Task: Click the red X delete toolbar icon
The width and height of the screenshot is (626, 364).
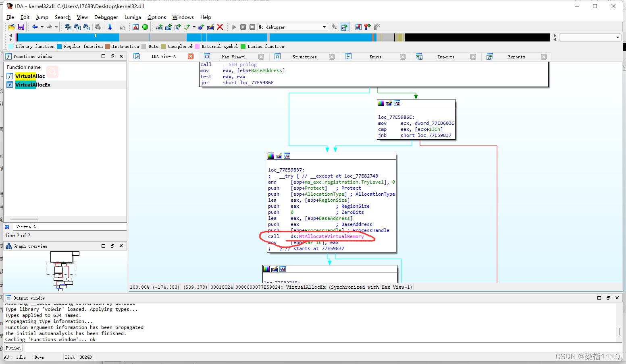Action: 220,27
